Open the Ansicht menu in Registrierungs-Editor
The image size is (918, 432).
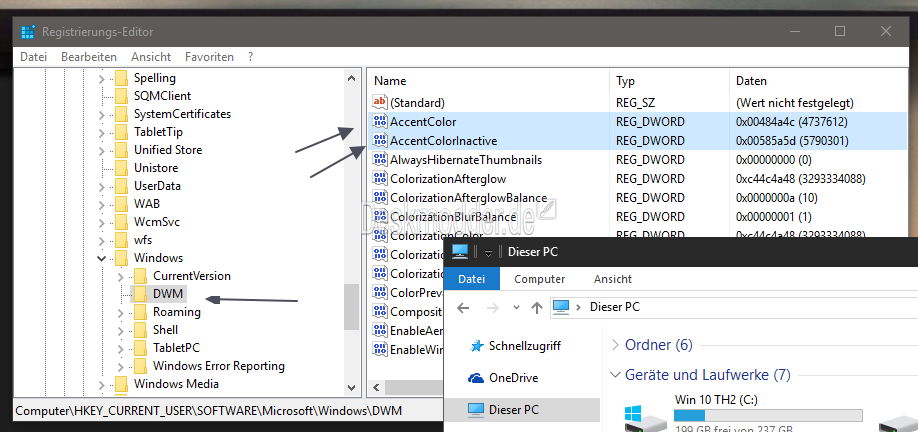(151, 57)
